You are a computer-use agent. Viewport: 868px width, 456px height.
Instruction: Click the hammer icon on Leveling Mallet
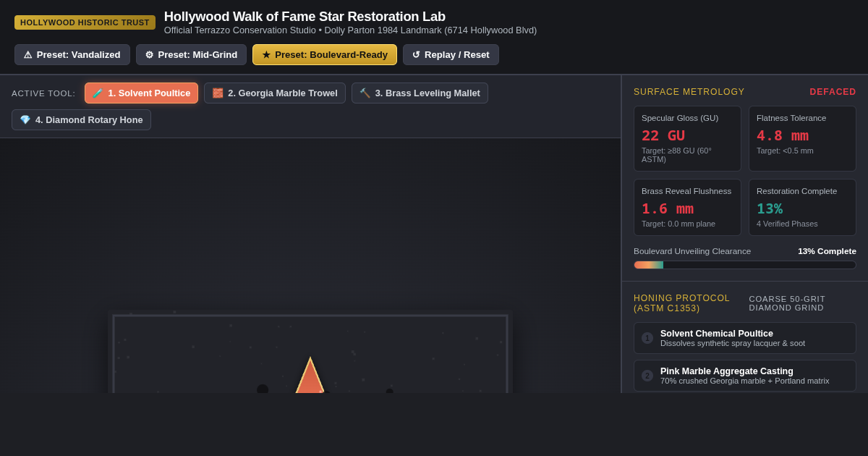pyautogui.click(x=365, y=93)
